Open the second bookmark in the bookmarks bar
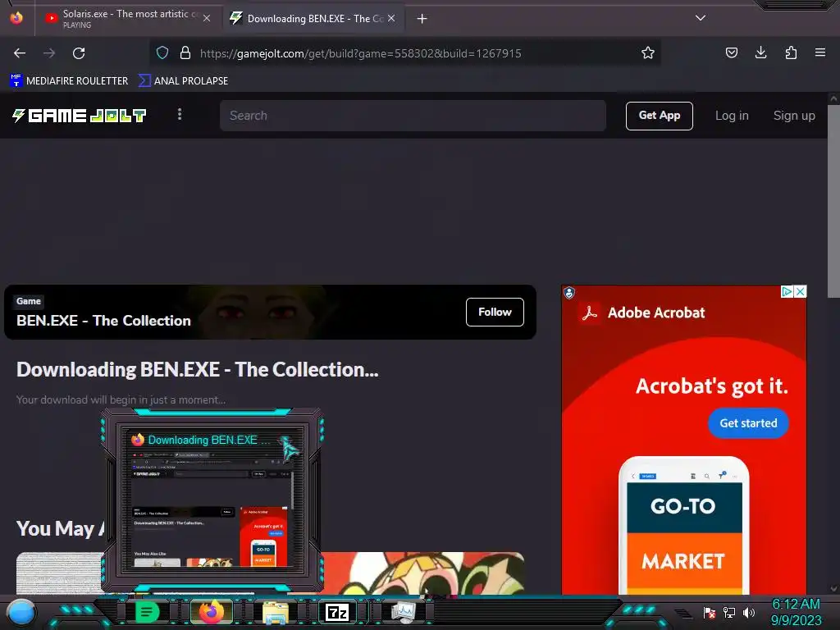The width and height of the screenshot is (840, 630). [x=183, y=81]
